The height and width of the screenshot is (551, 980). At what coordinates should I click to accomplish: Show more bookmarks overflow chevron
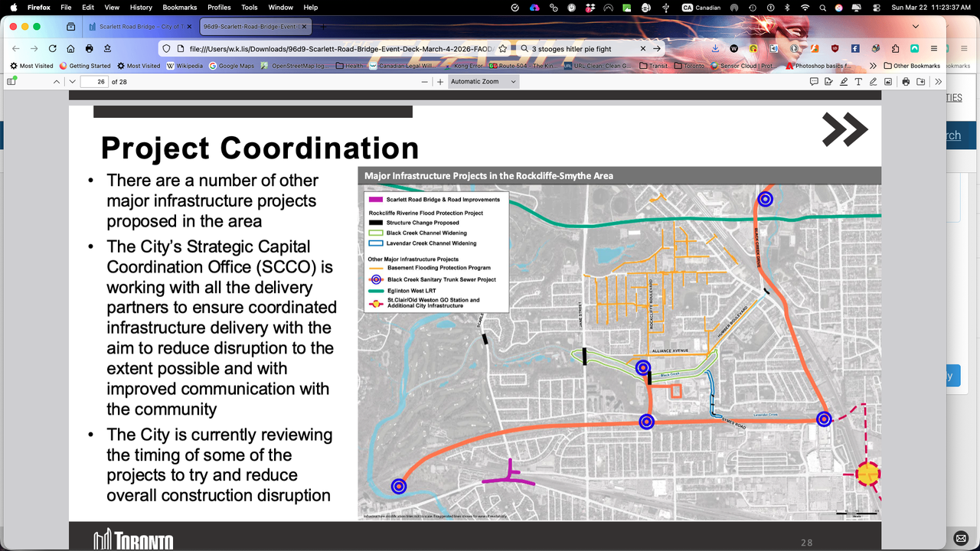click(873, 66)
